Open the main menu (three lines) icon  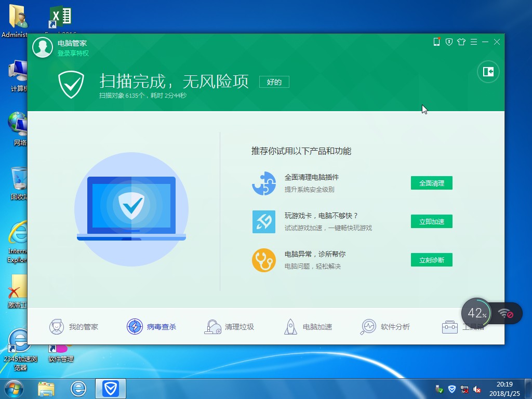474,42
